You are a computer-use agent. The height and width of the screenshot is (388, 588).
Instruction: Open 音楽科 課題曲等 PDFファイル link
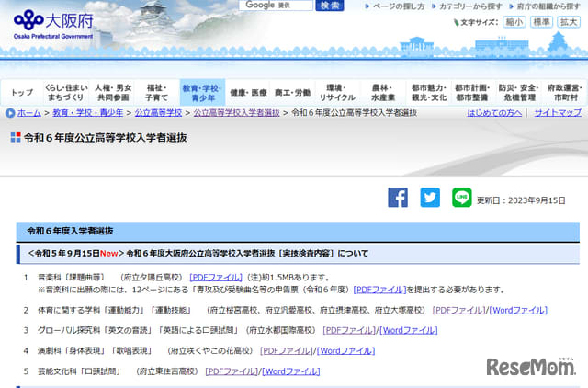tap(216, 278)
